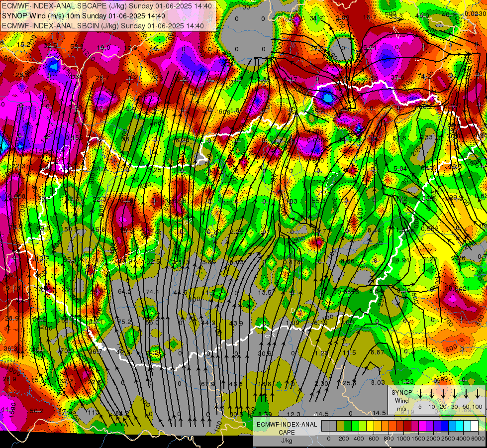
Task: Click the 64.2 value on the map
Action: pos(124,291)
